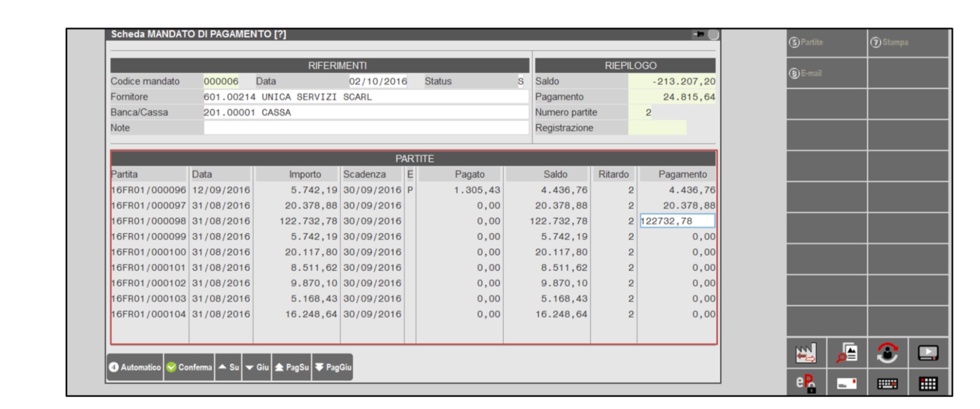Click the pin icon in title bar

click(x=699, y=34)
